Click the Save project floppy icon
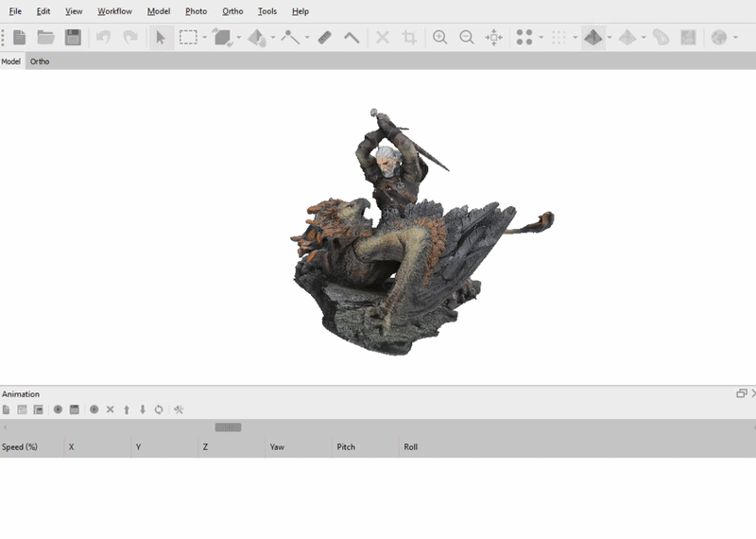Viewport: 756px width, 539px height. [73, 38]
